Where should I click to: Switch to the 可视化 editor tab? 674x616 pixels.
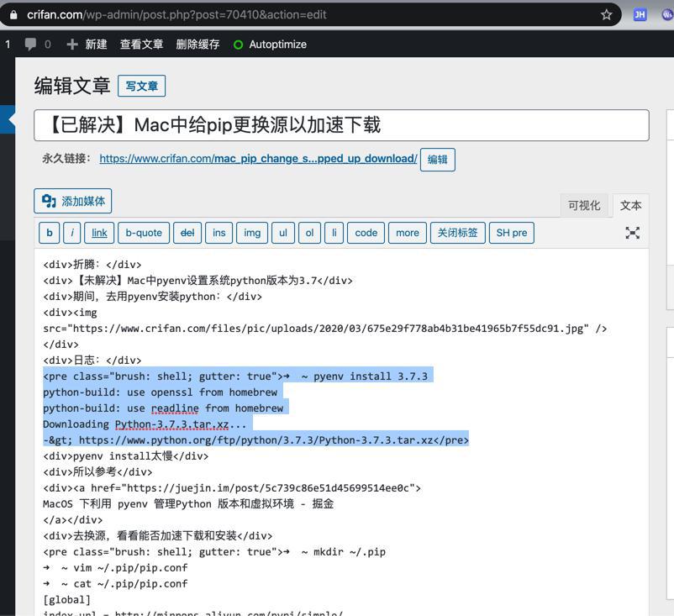584,206
